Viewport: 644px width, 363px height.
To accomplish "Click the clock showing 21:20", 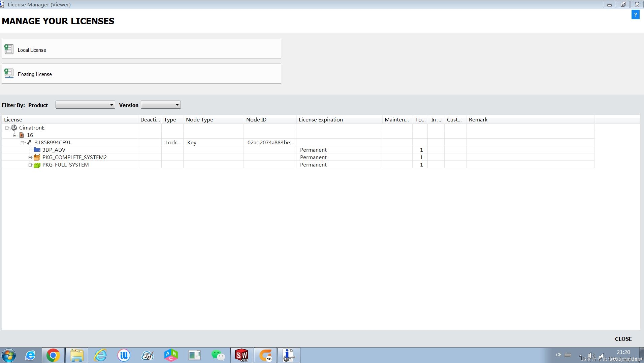I will point(623,352).
